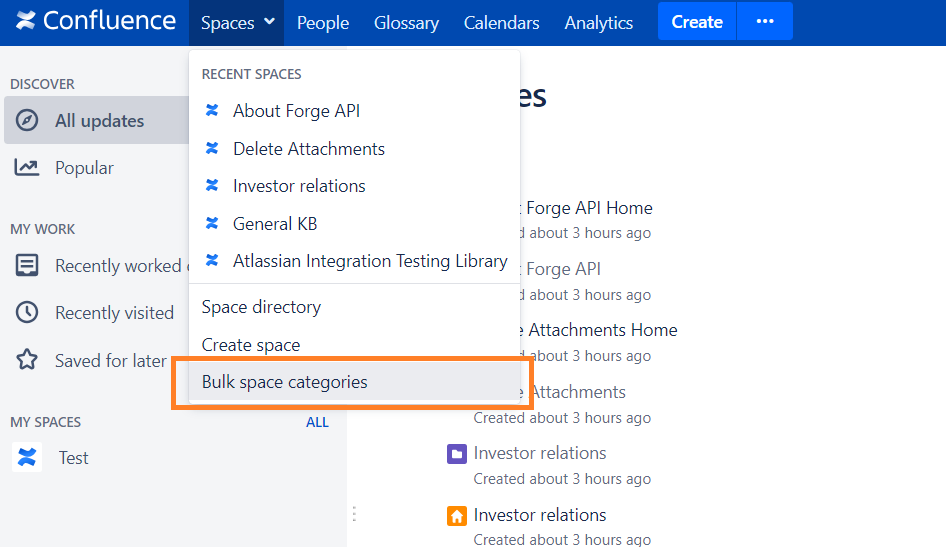Click the orange home icon beside Investor relations
Viewport: 946px width, 547px height.
tap(457, 516)
